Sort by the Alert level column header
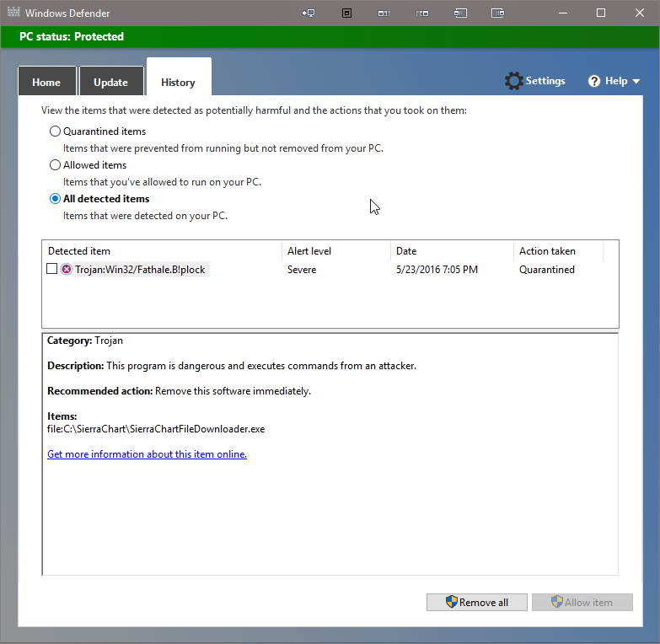Viewport: 660px width, 644px height. coord(335,251)
